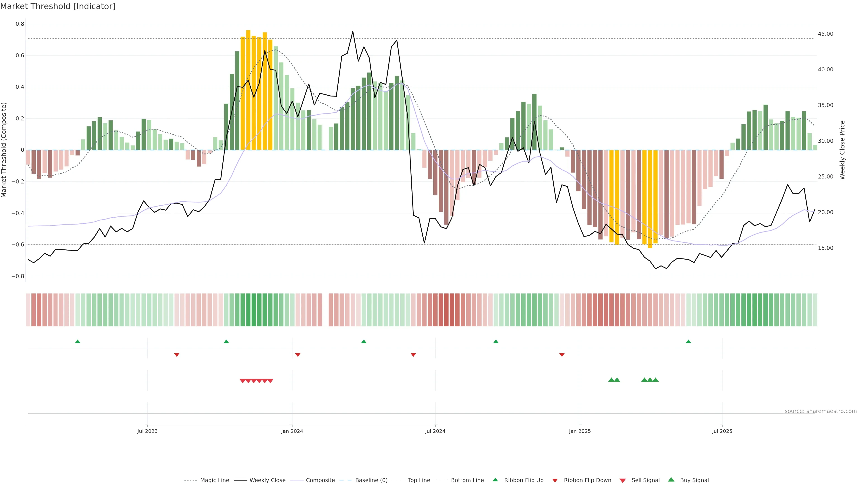Click the Sell Signal legend icon
Viewport: 868px width, 488px height.
click(x=622, y=480)
